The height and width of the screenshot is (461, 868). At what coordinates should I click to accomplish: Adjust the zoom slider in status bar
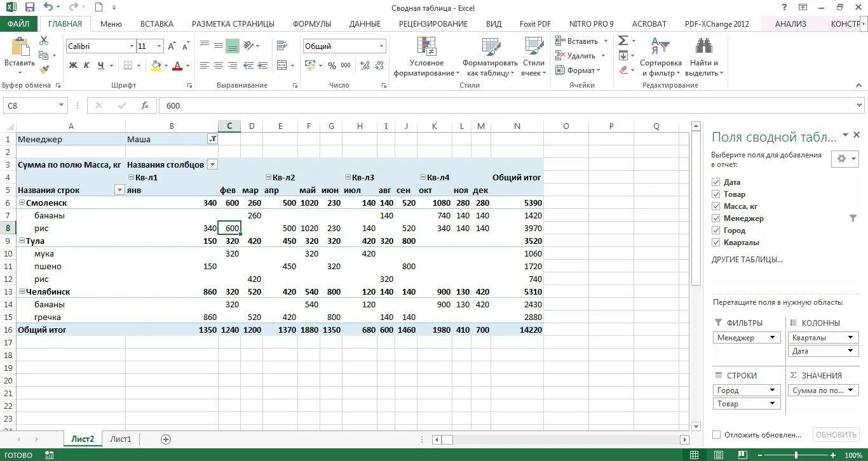pos(796,455)
